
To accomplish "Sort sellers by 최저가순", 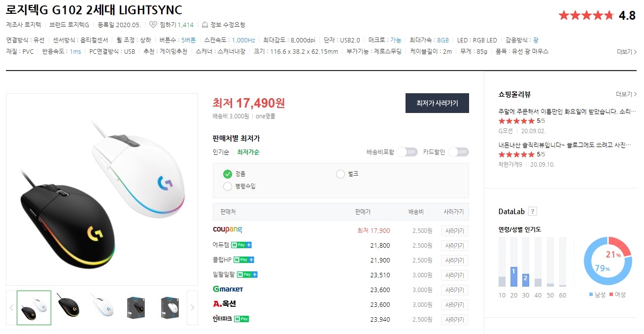I will [248, 152].
